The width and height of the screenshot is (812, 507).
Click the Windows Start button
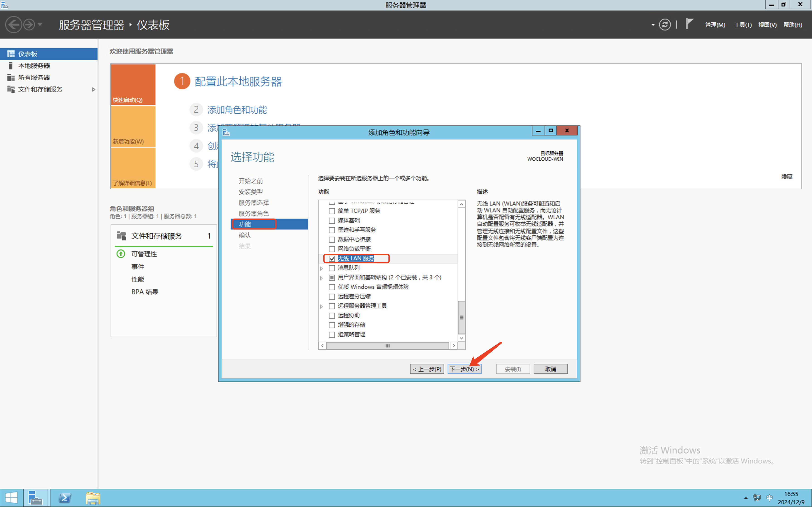click(x=11, y=498)
